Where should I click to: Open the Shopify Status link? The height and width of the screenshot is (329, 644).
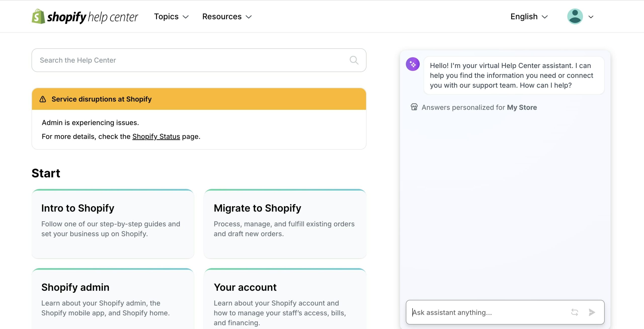coord(156,136)
